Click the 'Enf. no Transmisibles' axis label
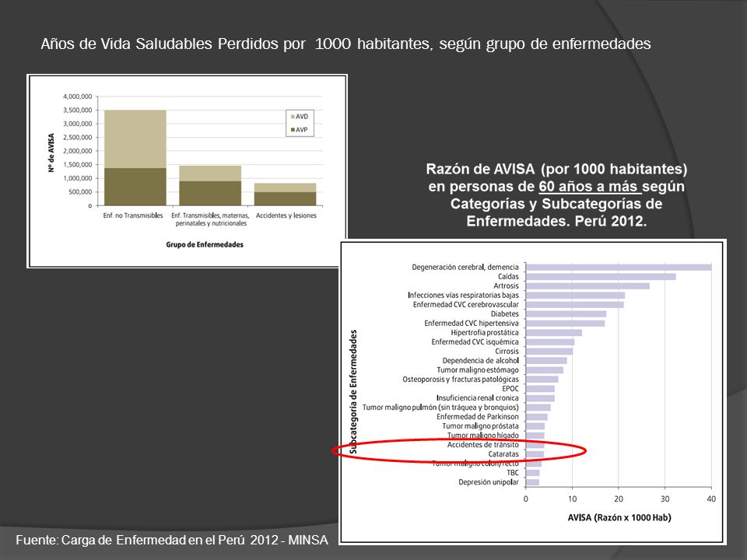Screen dimensions: 747x560 [133, 215]
